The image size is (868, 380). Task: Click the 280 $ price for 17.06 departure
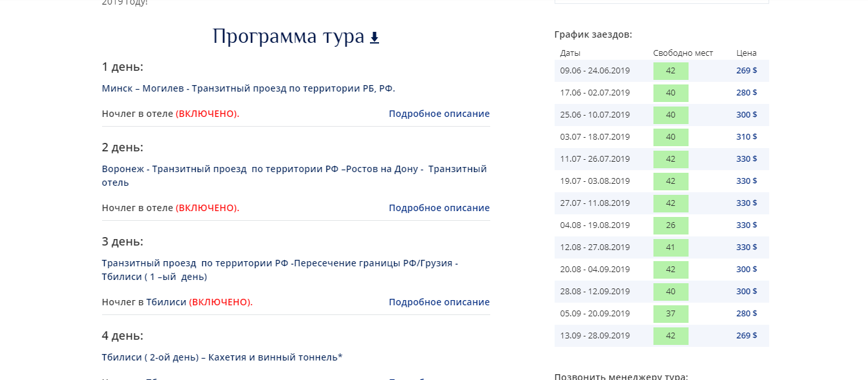(x=746, y=93)
